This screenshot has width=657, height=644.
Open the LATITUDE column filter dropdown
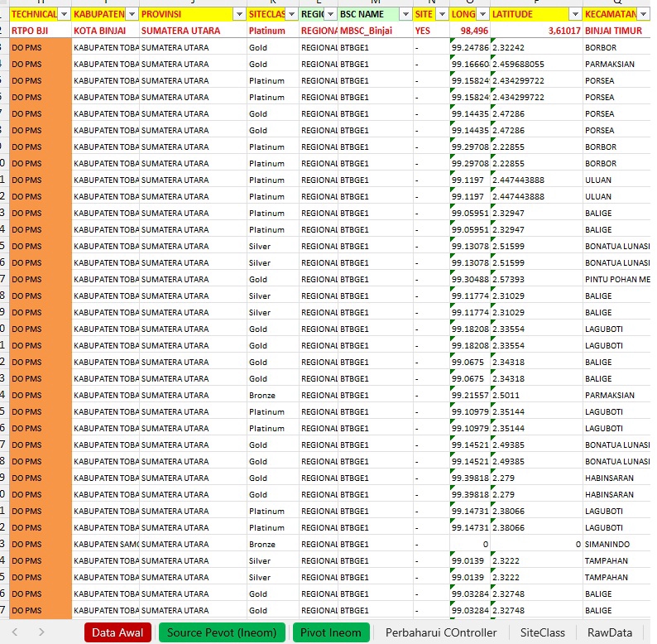[x=576, y=14]
